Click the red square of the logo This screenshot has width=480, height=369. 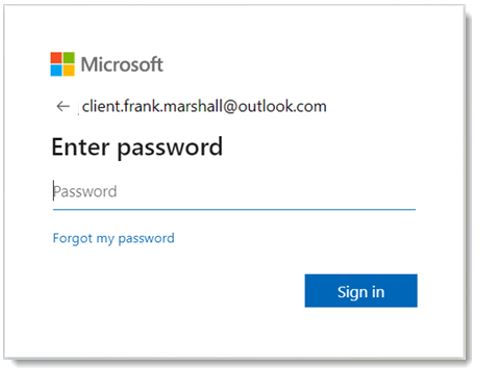pyautogui.click(x=56, y=58)
